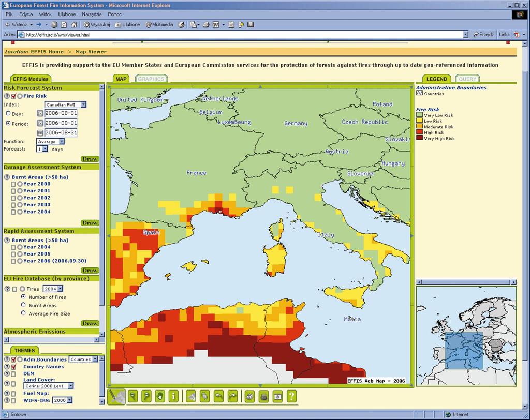The width and height of the screenshot is (530, 420).
Task: Click Draw under Risk Forecast System
Action: [x=90, y=159]
